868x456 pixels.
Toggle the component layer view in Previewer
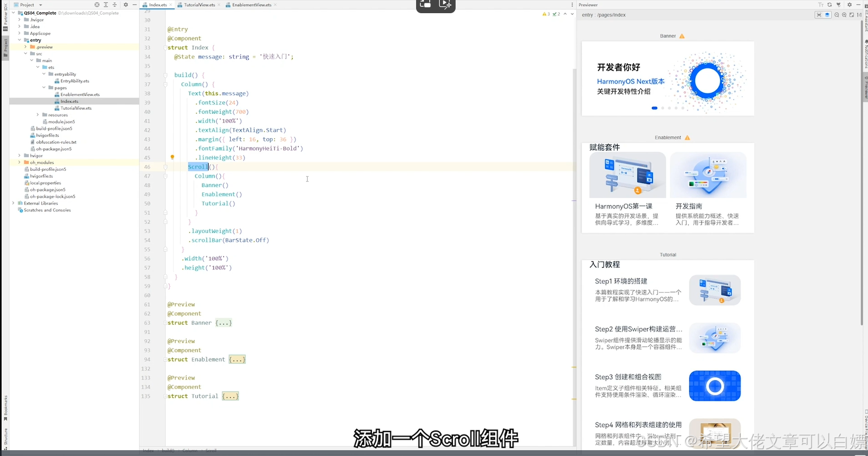coord(827,15)
